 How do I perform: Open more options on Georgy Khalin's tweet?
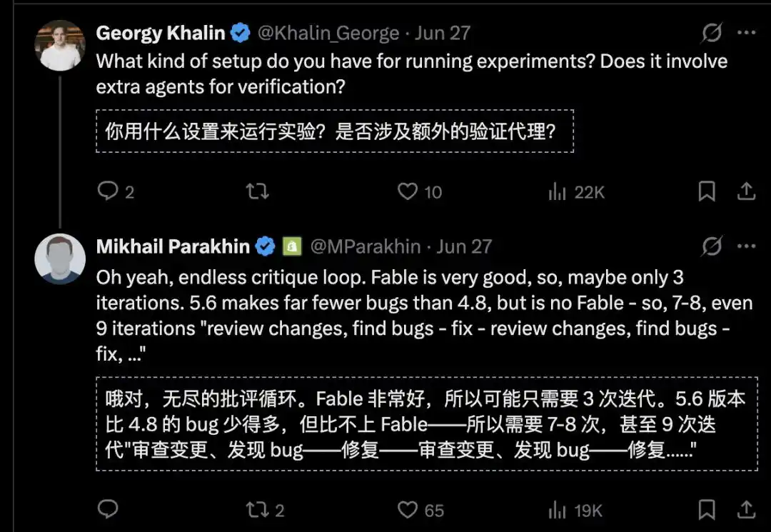point(747,33)
